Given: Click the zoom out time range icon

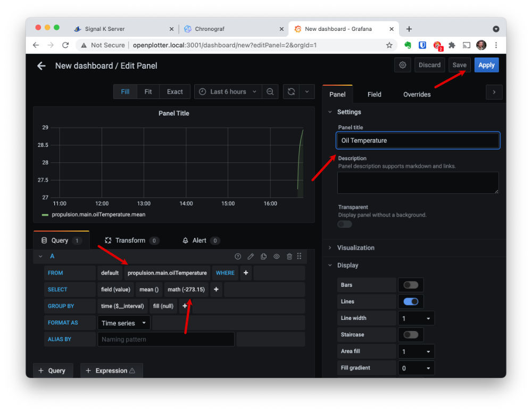Looking at the screenshot, I should coord(270,92).
